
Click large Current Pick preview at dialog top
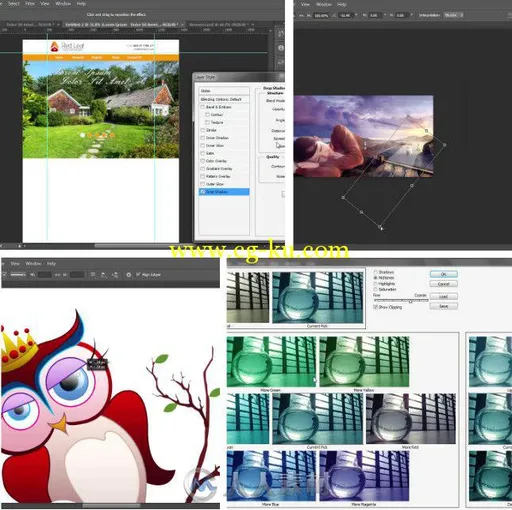(318, 297)
